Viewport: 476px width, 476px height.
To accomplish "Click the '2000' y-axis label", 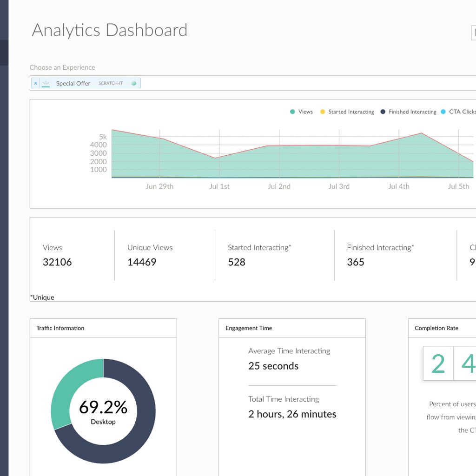I will (99, 161).
